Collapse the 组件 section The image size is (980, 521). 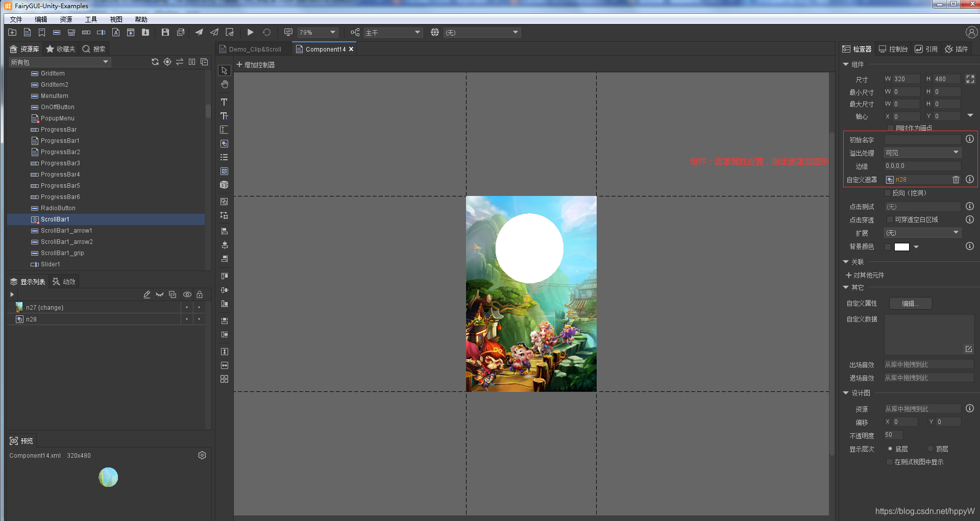click(x=846, y=64)
